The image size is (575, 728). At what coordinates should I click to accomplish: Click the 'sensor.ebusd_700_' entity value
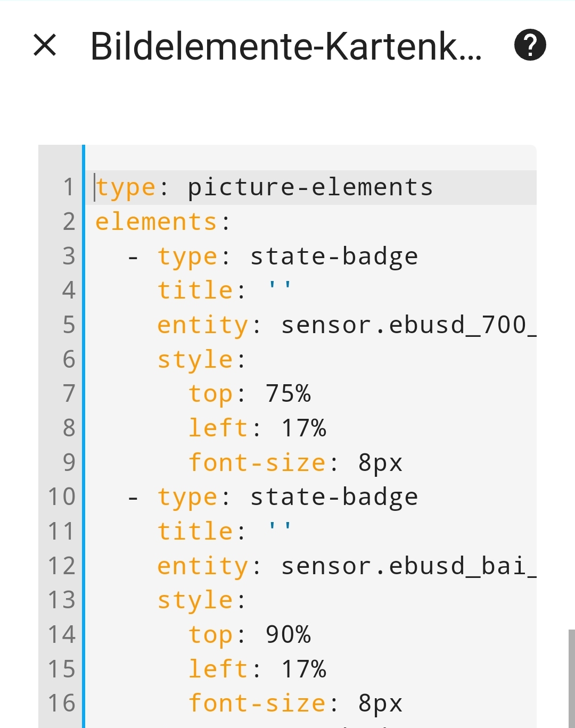point(408,325)
